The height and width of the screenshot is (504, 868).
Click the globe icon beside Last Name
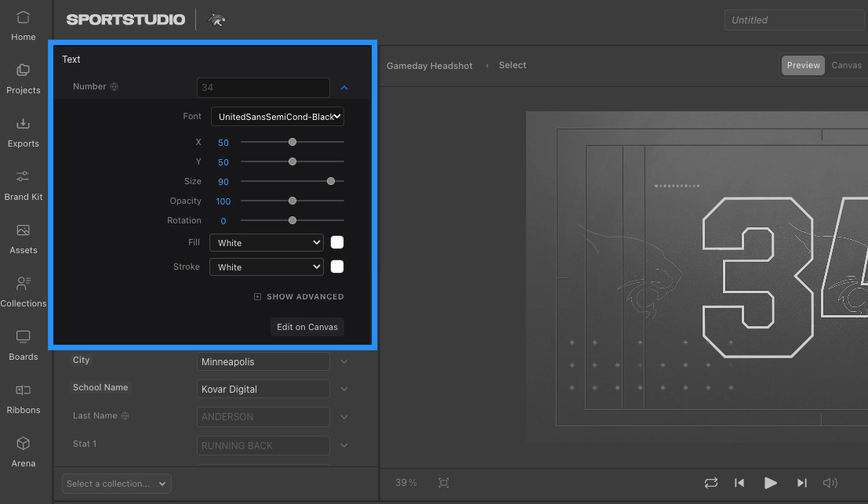coord(125,416)
